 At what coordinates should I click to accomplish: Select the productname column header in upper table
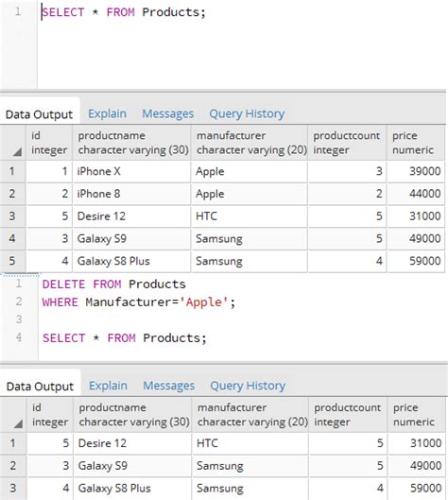point(131,143)
